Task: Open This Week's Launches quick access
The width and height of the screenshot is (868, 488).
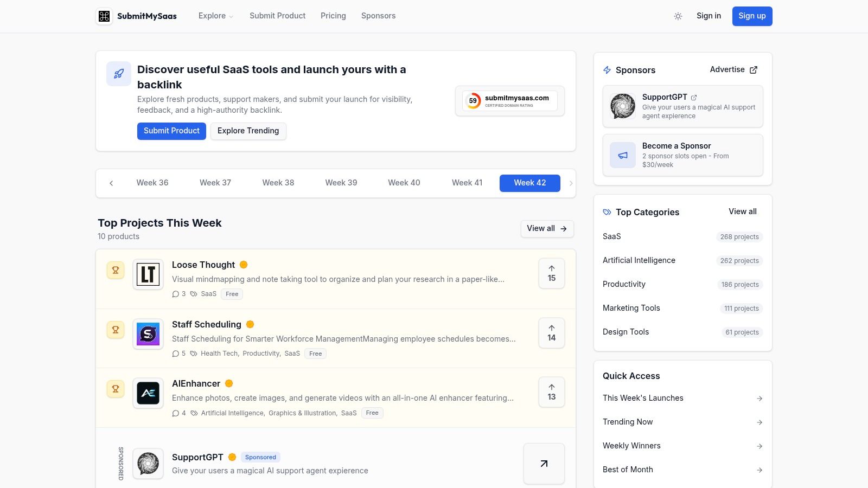Action: [683, 398]
